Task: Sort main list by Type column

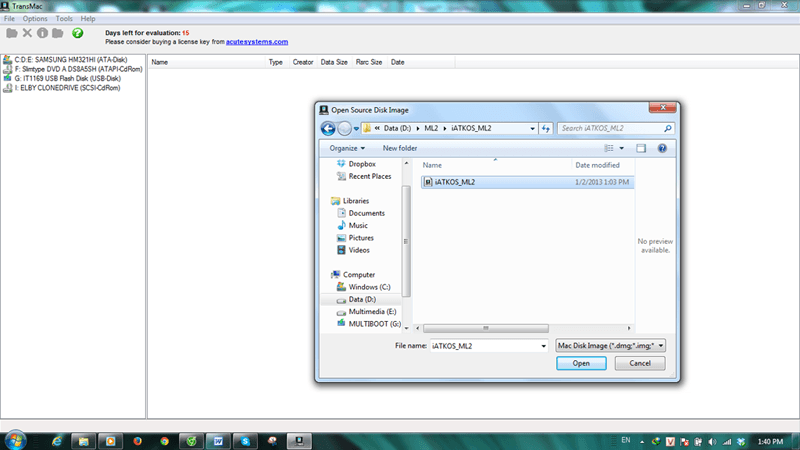Action: click(277, 62)
